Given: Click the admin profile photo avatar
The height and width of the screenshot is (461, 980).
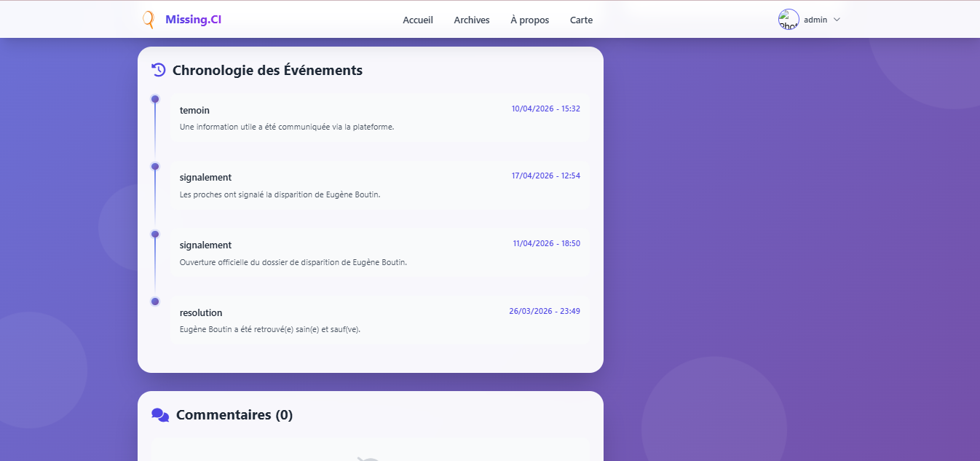Looking at the screenshot, I should pyautogui.click(x=789, y=20).
